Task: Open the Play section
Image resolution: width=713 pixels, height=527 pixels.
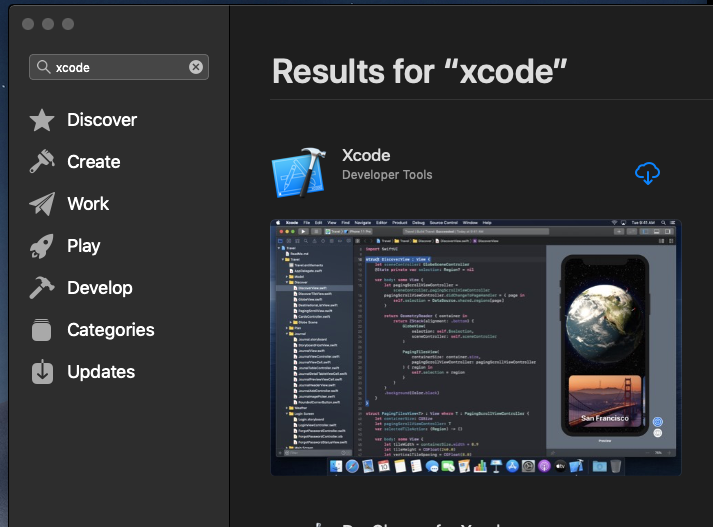Action: (84, 246)
